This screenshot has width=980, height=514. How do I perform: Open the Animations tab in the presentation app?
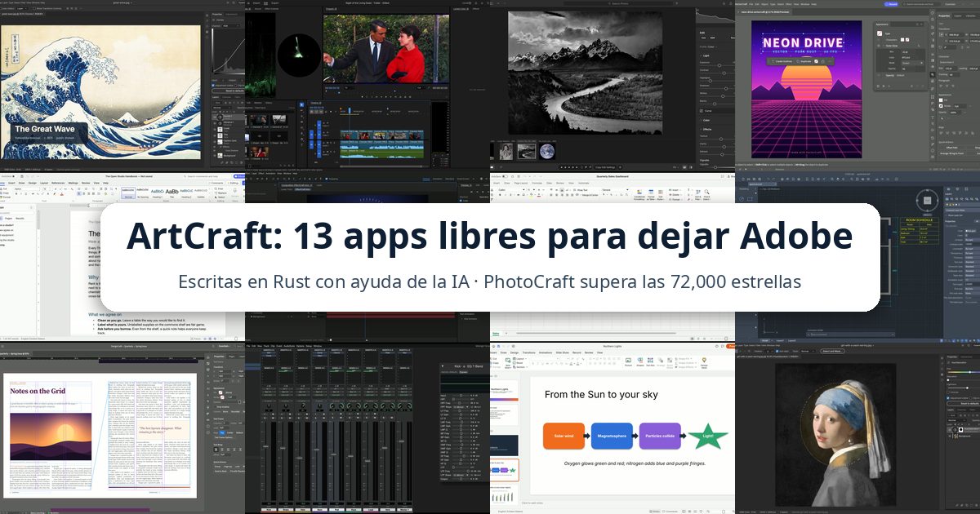coord(546,352)
